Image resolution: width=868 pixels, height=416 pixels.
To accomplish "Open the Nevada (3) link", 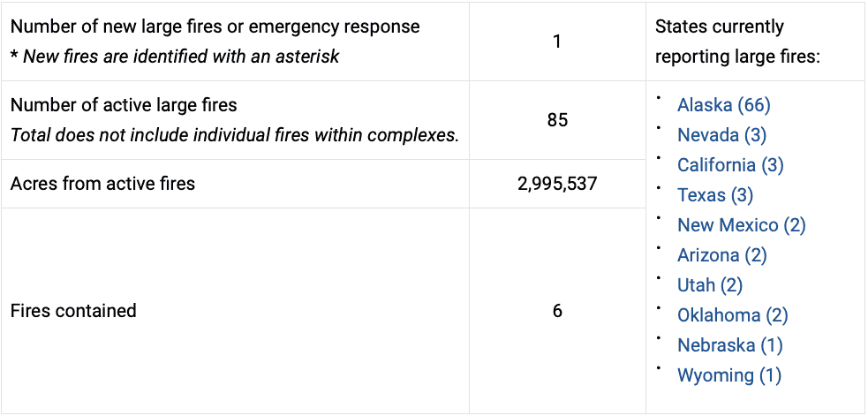I will [x=721, y=135].
